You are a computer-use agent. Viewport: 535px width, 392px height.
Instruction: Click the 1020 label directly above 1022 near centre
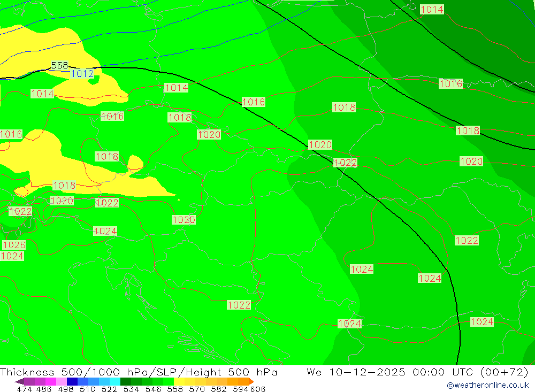(320, 144)
